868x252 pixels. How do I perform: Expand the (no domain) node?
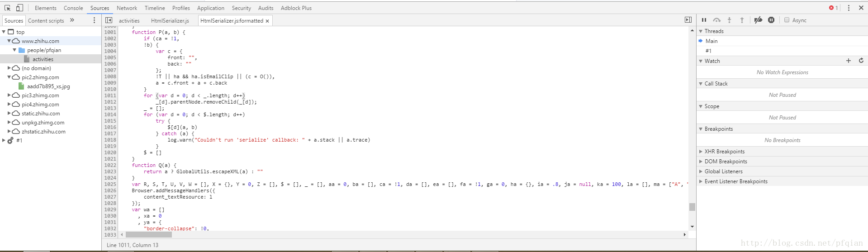pos(9,68)
